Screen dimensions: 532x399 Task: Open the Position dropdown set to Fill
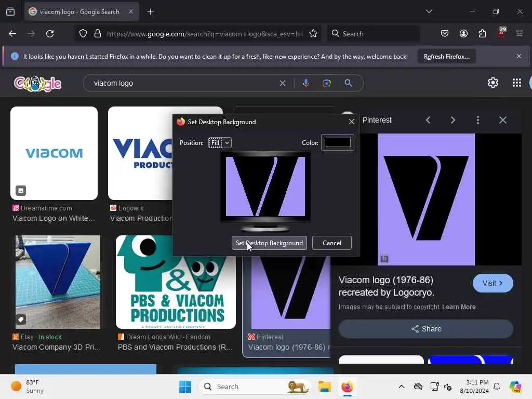220,143
